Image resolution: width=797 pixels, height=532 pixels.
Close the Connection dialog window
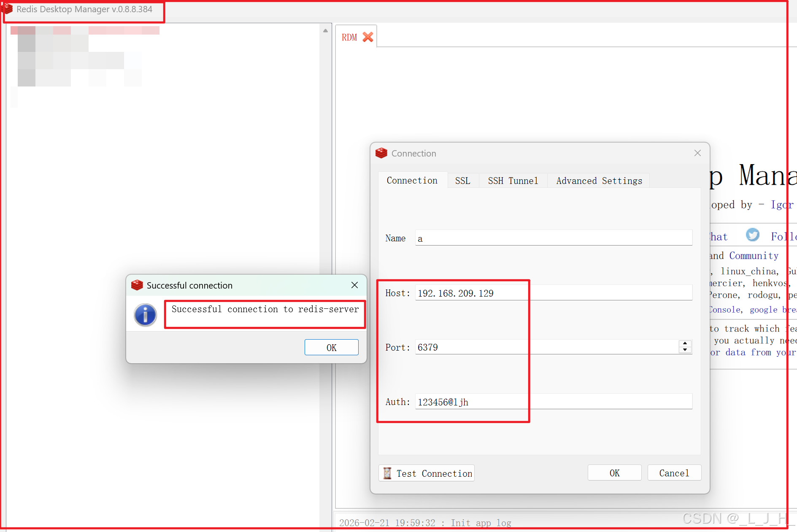(x=697, y=153)
